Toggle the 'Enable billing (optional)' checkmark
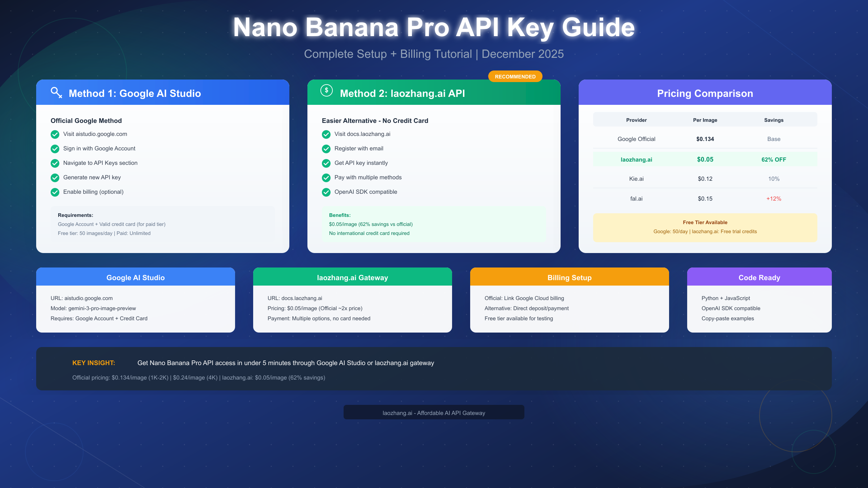Image resolution: width=868 pixels, height=488 pixels. 55,192
